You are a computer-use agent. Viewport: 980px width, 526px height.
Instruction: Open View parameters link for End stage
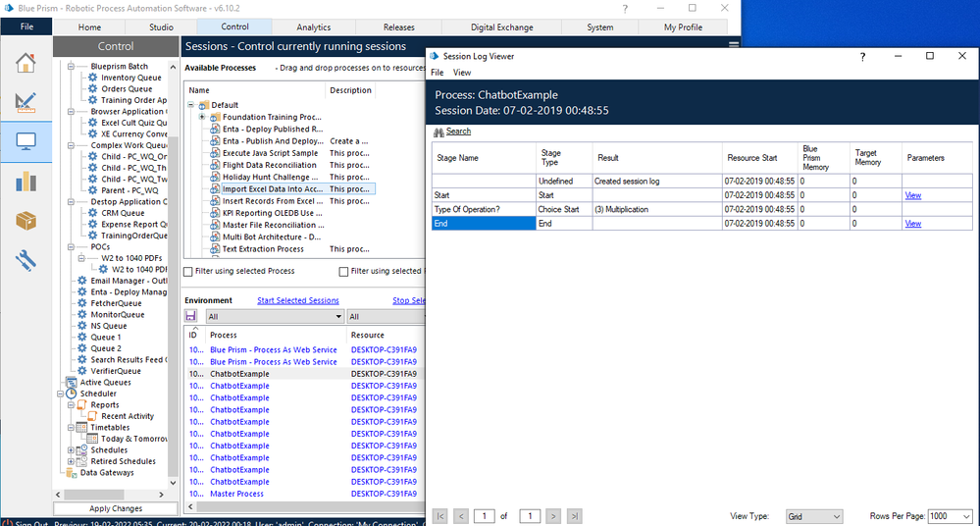pos(913,224)
